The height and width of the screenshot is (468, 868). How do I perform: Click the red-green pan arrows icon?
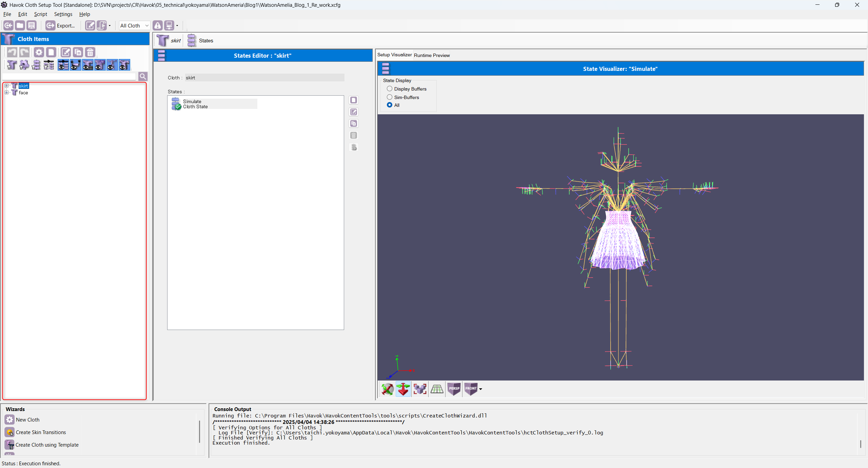click(403, 389)
